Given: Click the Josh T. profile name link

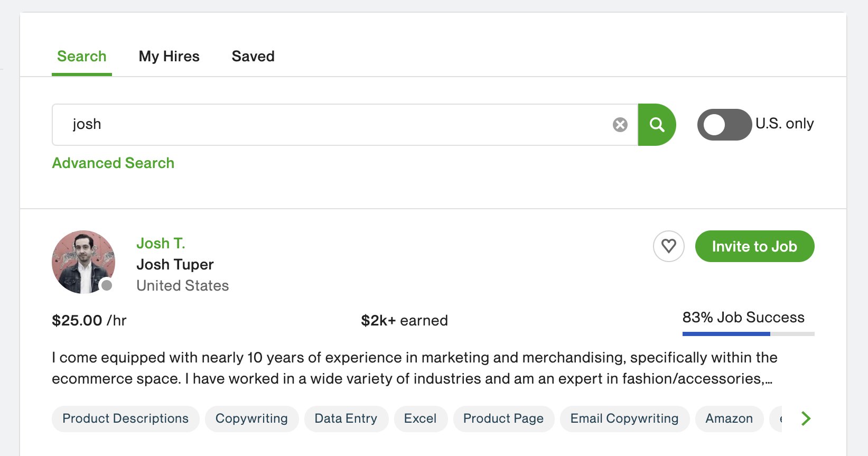Looking at the screenshot, I should click(161, 243).
